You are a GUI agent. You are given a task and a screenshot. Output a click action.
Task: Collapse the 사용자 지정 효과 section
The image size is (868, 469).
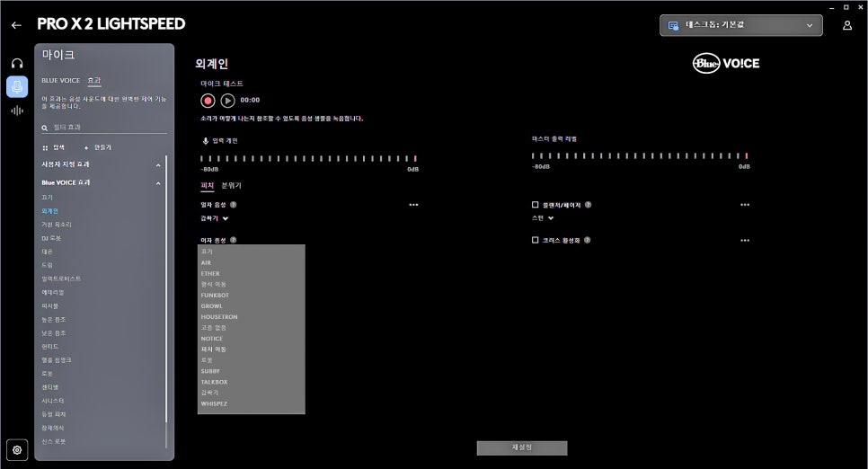point(158,165)
